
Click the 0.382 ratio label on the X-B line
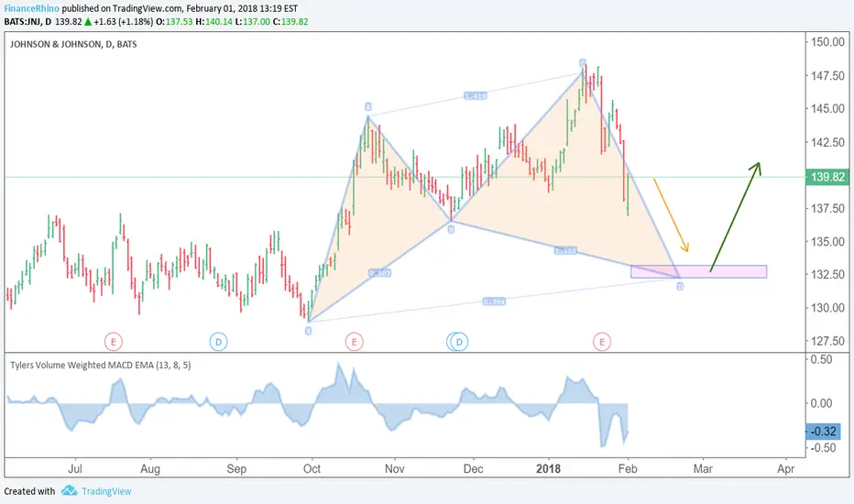tap(379, 273)
